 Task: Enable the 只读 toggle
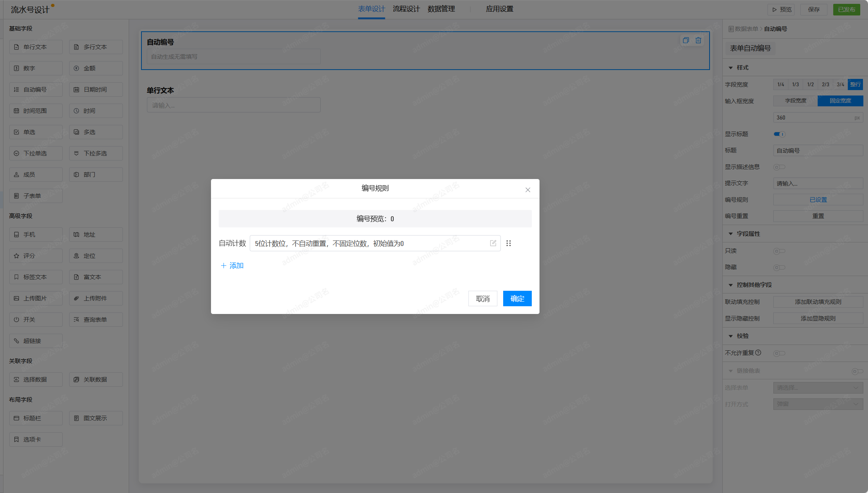click(x=779, y=251)
